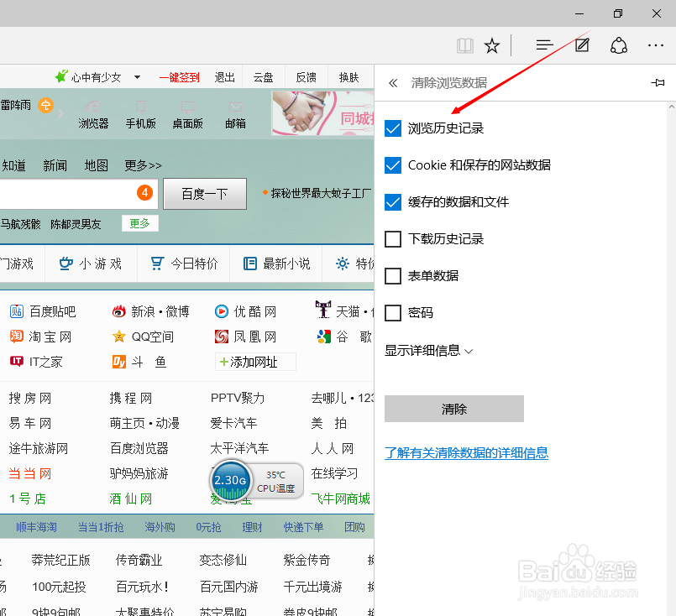This screenshot has width=676, height=616.
Task: Open the Hub three-line icon
Action: 544,44
